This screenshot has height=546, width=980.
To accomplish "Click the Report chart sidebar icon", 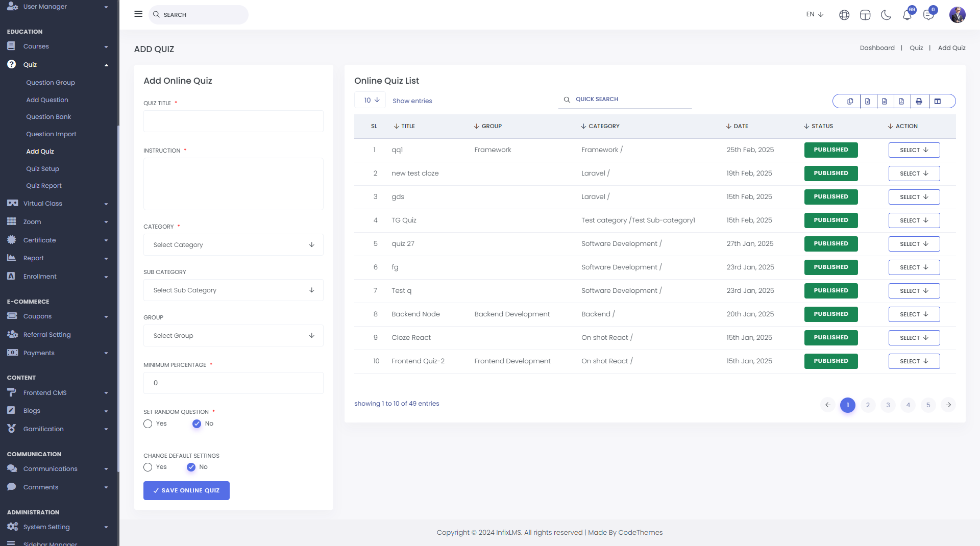I will point(11,258).
